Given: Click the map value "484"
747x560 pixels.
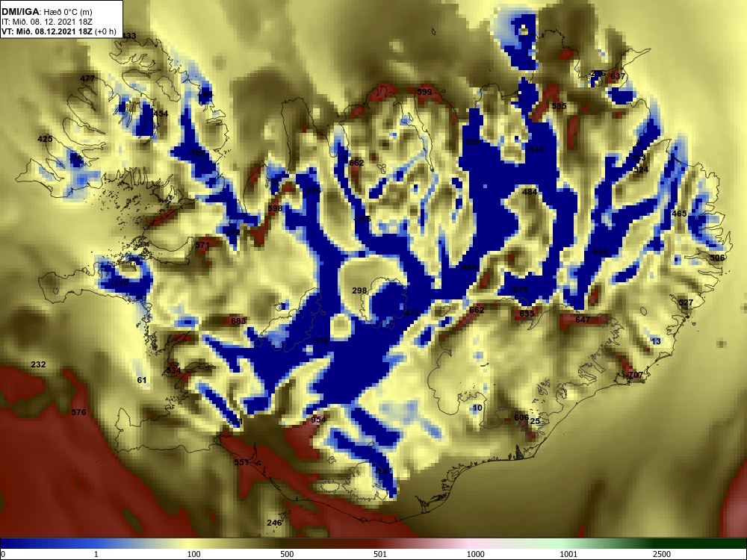Looking at the screenshot, I should [530, 192].
